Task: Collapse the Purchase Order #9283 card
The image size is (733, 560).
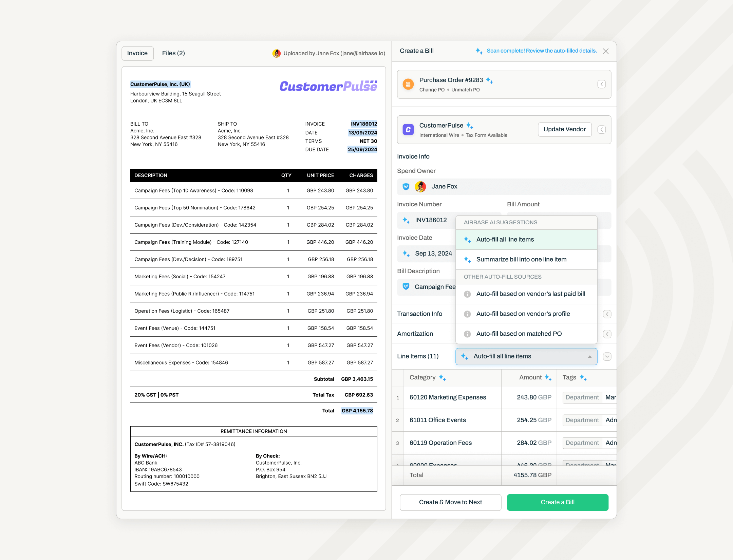Action: tap(602, 84)
